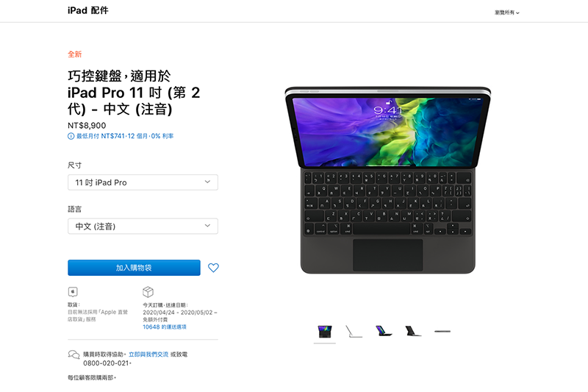The width and height of the screenshot is (588, 392).
Task: Select the fifth closed flat keyboard thumbnail
Action: [442, 331]
